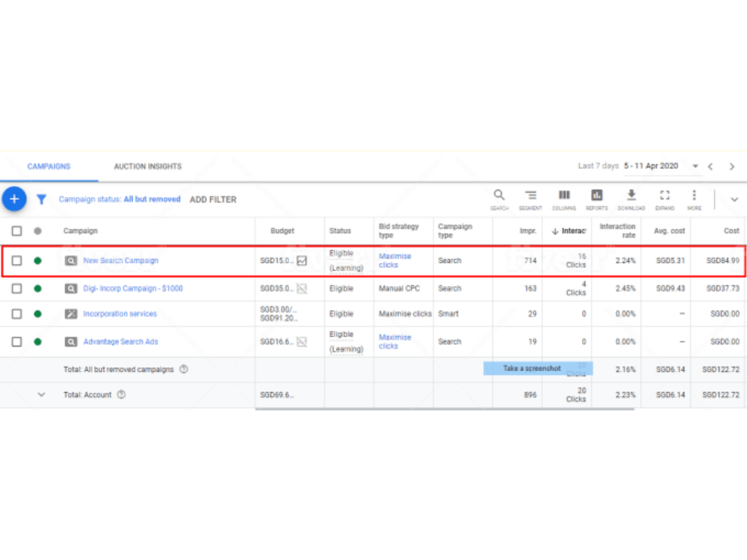Sort by Avg. cost column header
The height and width of the screenshot is (560, 747).
669,231
